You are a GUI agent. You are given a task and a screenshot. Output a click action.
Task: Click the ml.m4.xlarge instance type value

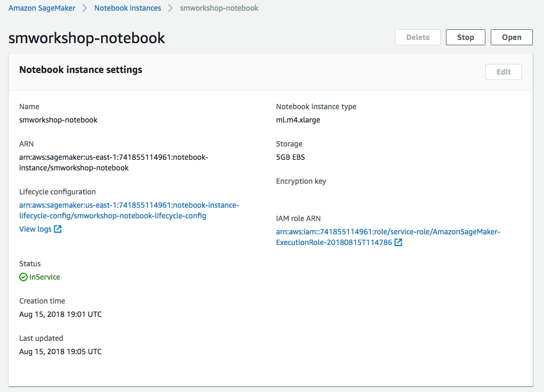click(x=298, y=120)
